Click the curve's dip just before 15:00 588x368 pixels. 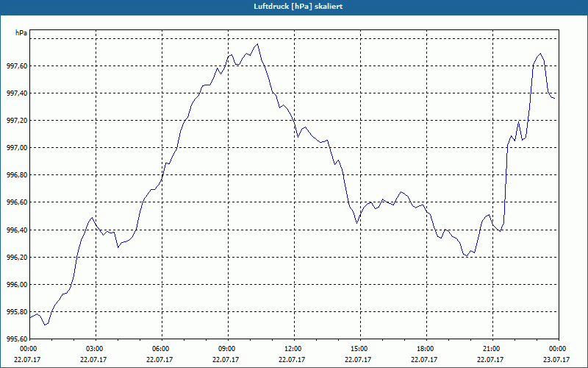pos(356,223)
